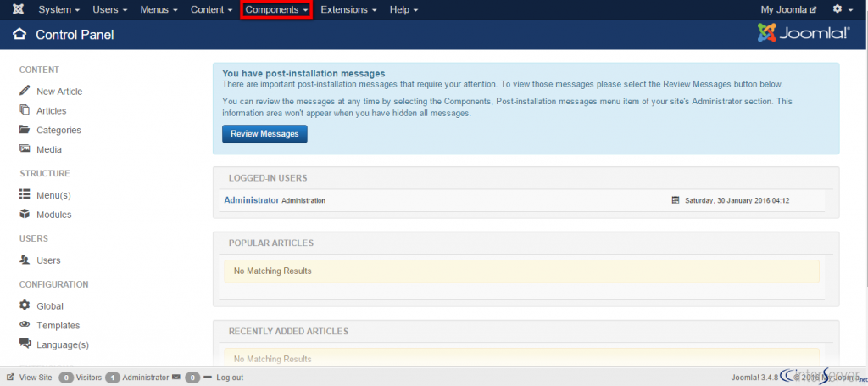The image size is (868, 386).
Task: Open the My Joomla site link
Action: coord(788,9)
